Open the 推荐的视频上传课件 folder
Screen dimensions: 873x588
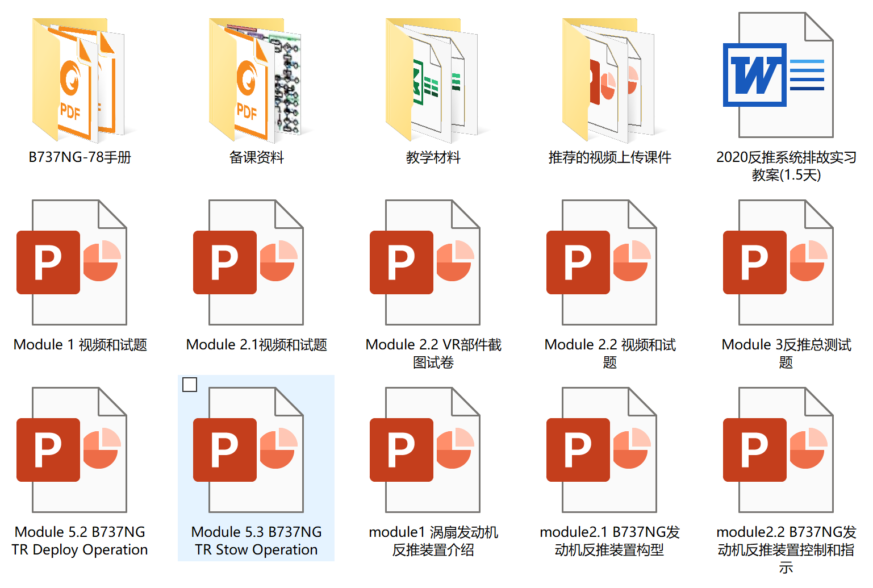(609, 80)
